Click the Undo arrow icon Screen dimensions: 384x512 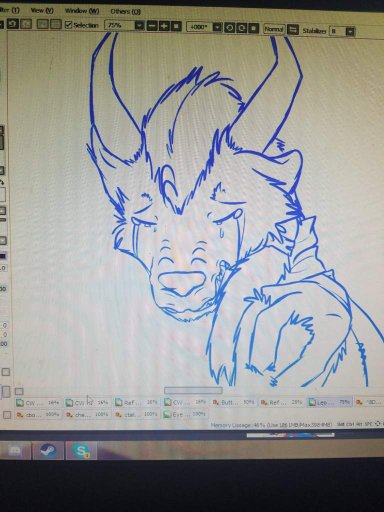pos(13,24)
